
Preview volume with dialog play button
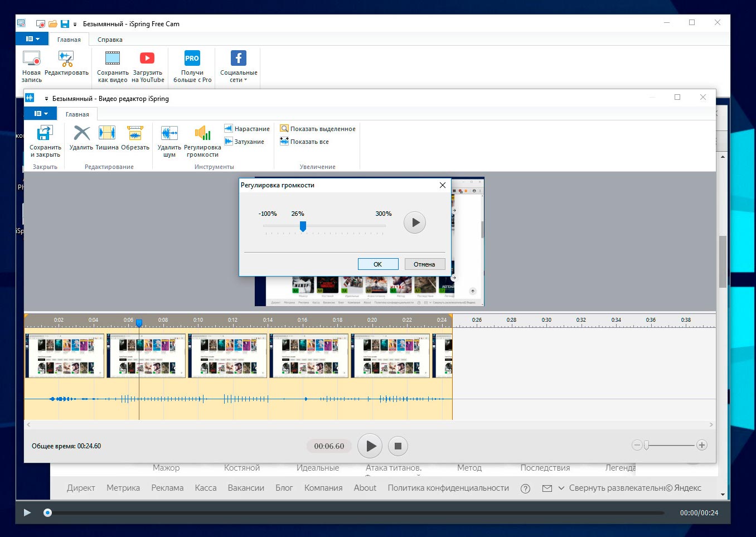click(415, 222)
